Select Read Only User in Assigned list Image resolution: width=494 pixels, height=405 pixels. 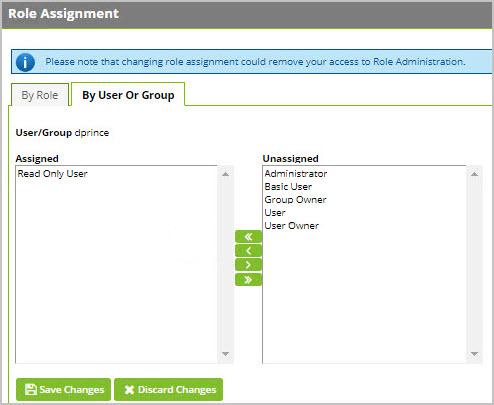pos(53,174)
